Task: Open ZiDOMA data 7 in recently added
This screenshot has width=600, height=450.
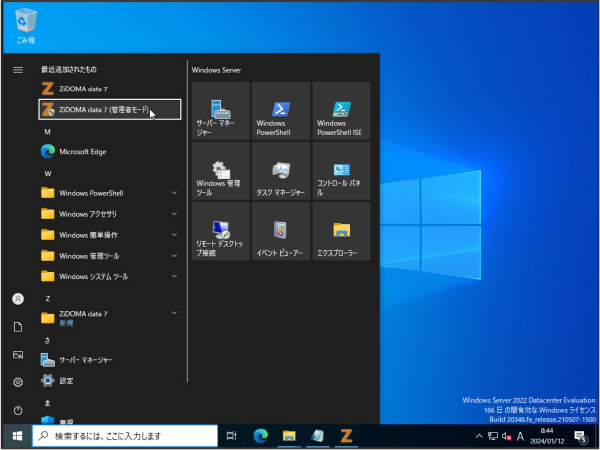Action: coord(110,89)
